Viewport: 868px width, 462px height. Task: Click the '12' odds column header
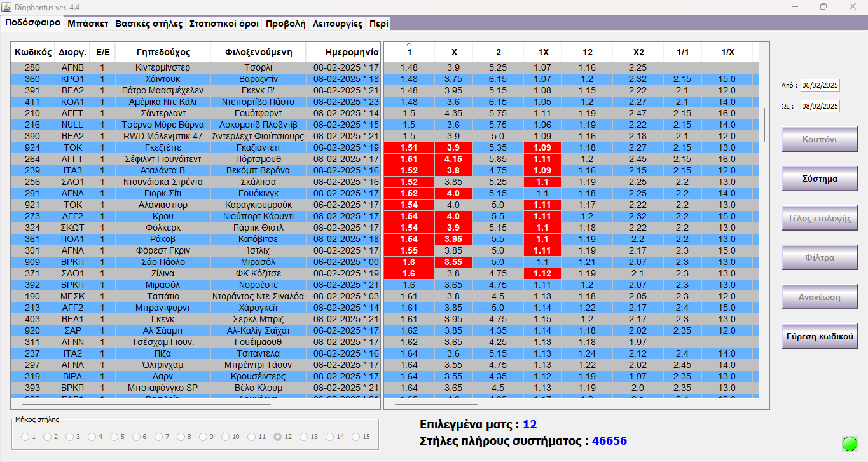coord(587,52)
